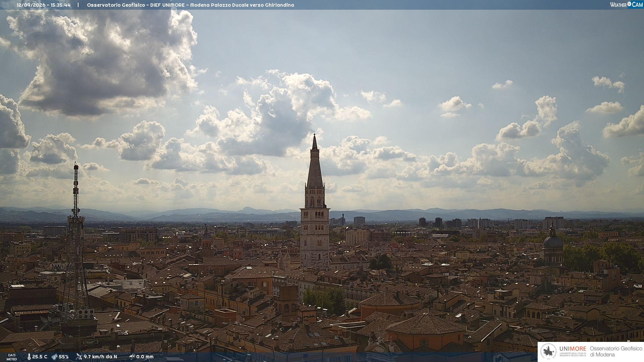Screen dimensions: 644x362
Task: Click the wind anemometer icon
Action: pyautogui.click(x=79, y=357)
